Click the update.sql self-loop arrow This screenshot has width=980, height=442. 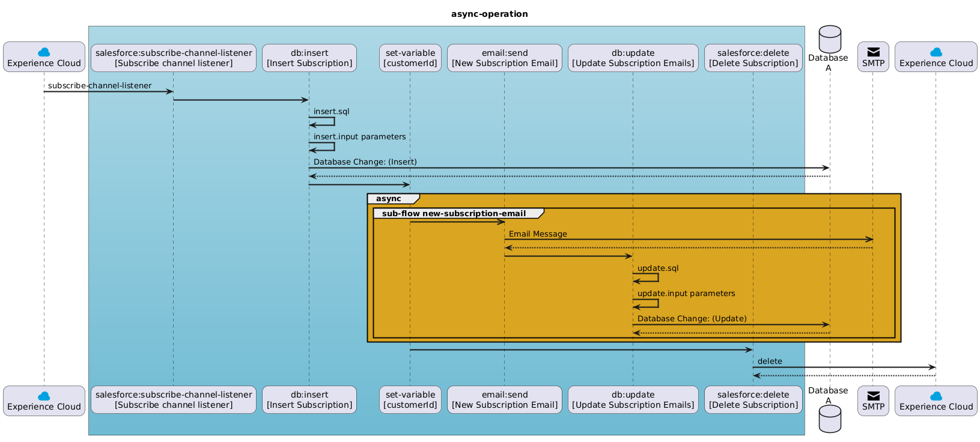coord(646,277)
